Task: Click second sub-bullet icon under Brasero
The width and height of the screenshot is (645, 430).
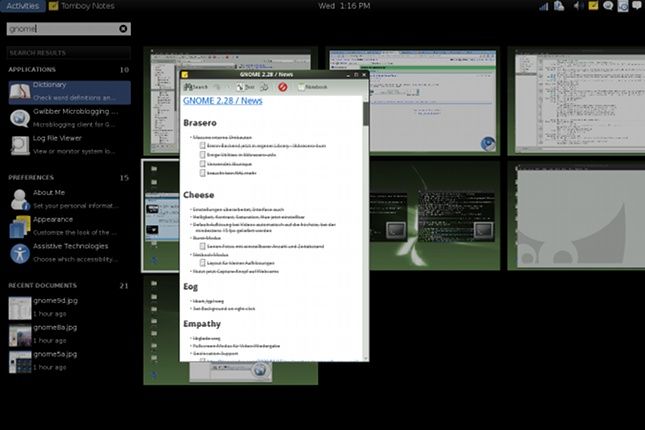Action: [202, 155]
